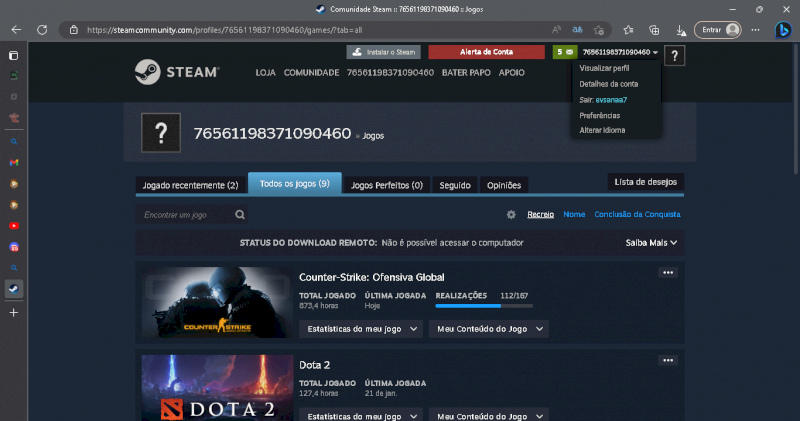
Task: Expand Saiba Mais in remote download status
Action: pyautogui.click(x=651, y=242)
